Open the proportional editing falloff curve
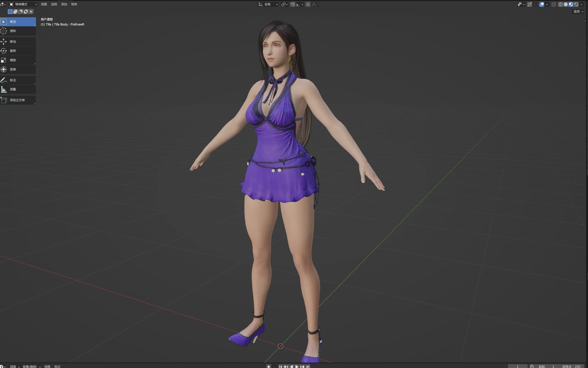The image size is (588, 368). [x=315, y=4]
